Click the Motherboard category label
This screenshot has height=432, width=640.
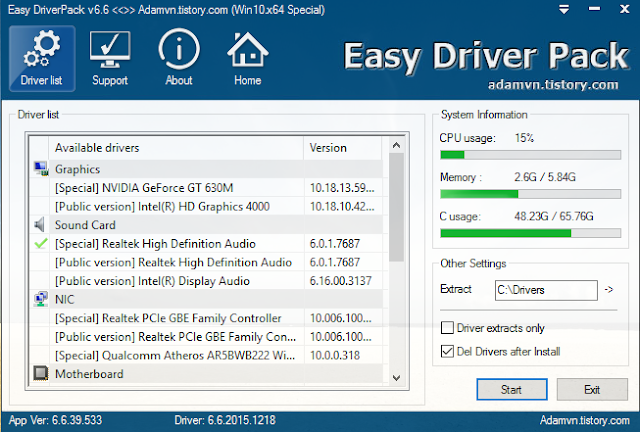pos(89,374)
